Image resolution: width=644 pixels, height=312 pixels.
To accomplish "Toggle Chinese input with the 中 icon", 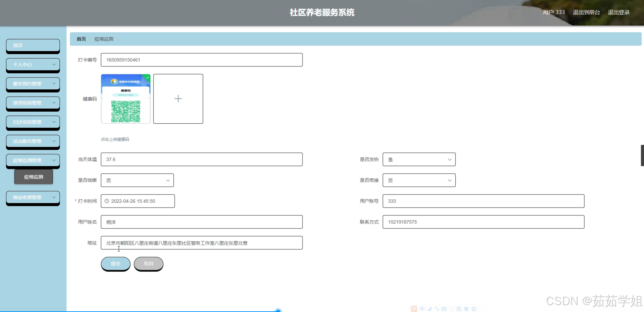I will click(422, 309).
